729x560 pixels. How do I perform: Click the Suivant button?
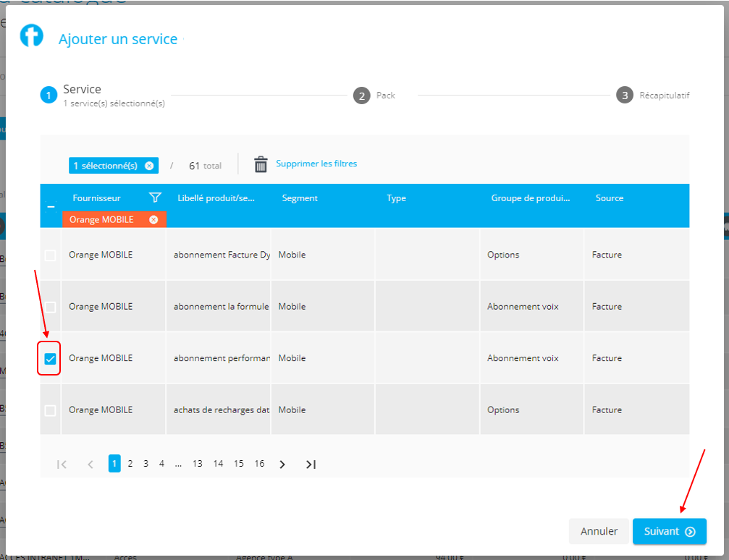coord(670,531)
